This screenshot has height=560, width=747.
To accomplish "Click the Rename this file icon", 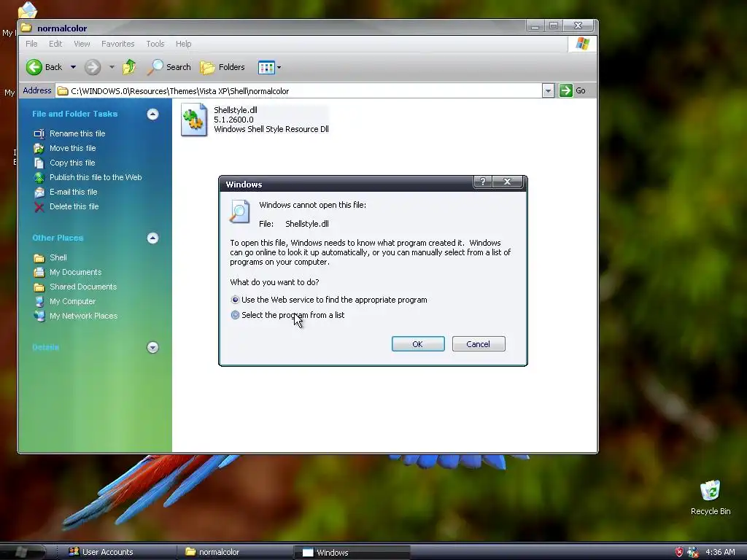I will (39, 134).
